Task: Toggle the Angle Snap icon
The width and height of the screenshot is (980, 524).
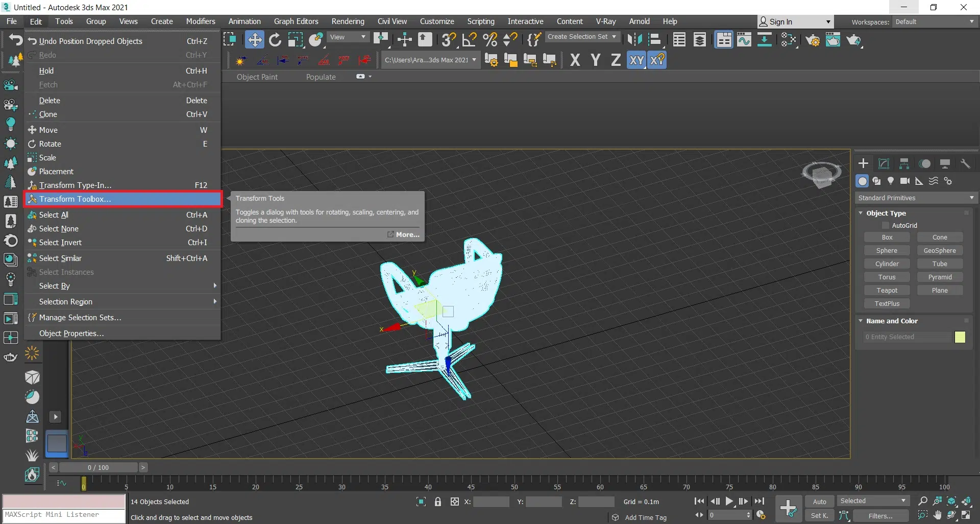Action: point(469,40)
